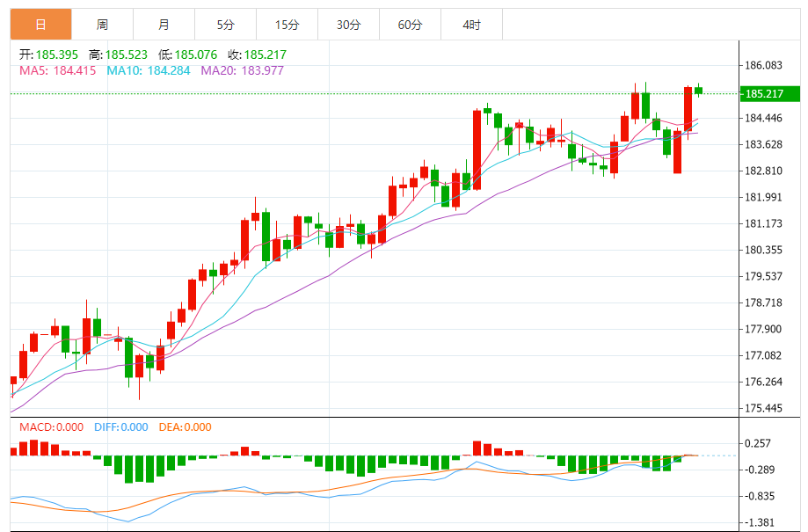
Task: Select the 15分 timeframe tab
Action: [287, 25]
